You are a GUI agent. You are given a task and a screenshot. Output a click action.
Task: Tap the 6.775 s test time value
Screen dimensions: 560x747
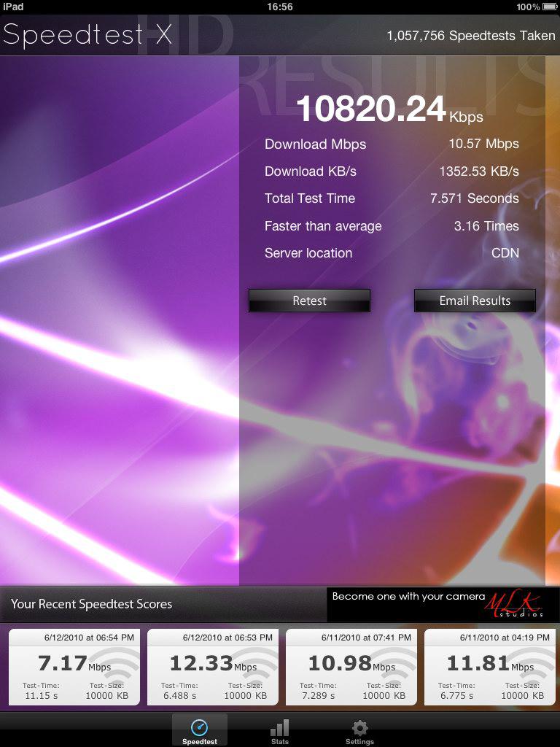point(457,695)
